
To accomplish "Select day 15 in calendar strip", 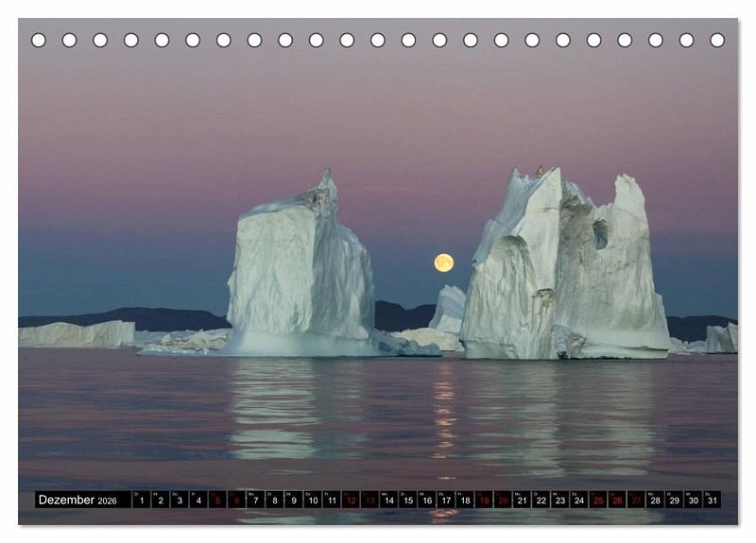I will tap(408, 500).
